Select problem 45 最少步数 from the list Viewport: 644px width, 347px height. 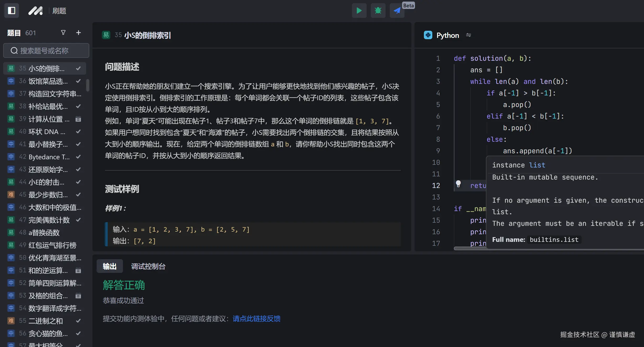[45, 195]
